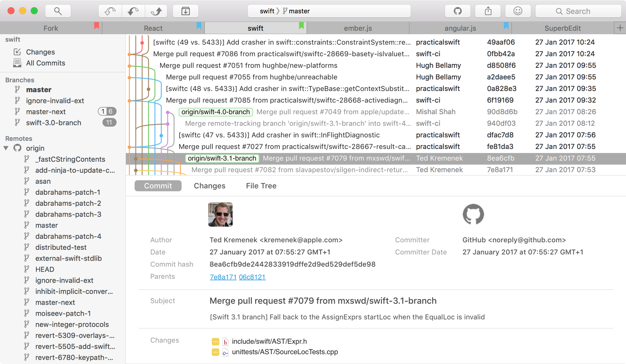Image resolution: width=626 pixels, height=364 pixels.
Task: Click the Stash download-box icon
Action: (x=186, y=11)
